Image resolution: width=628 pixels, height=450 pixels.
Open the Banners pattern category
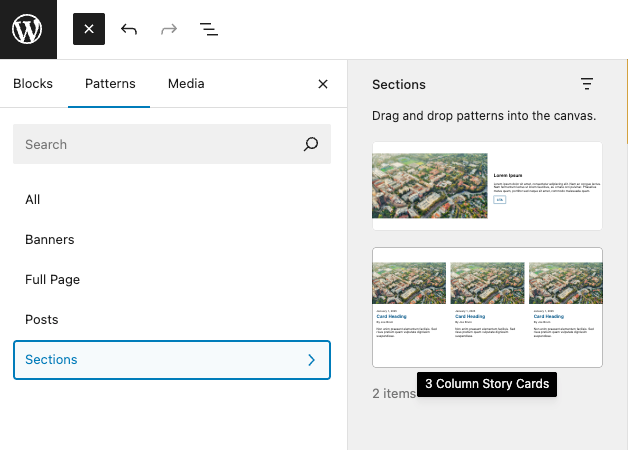[50, 239]
